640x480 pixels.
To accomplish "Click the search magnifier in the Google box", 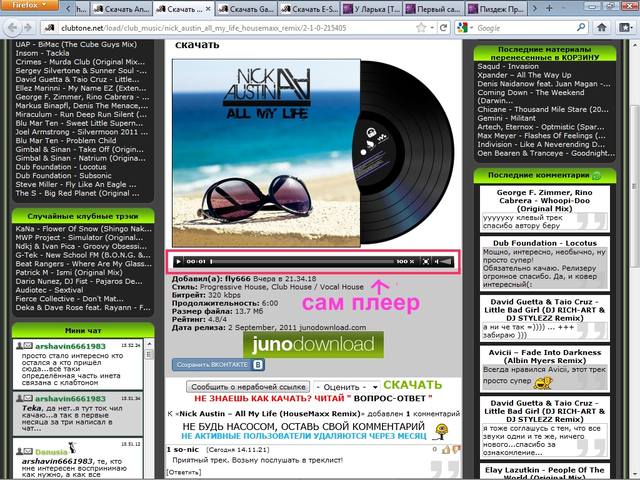I will [581, 28].
